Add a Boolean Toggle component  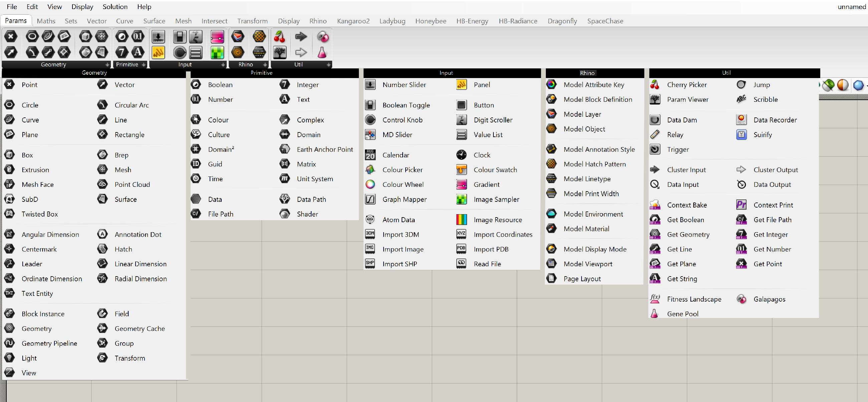(x=406, y=105)
